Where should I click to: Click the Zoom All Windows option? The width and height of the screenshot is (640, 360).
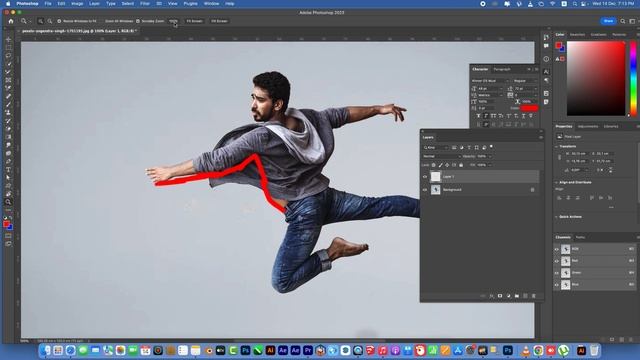(x=119, y=21)
